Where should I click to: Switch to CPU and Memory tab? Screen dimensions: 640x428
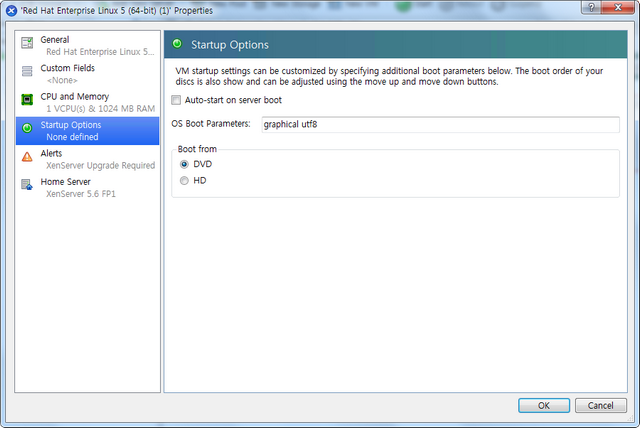click(87, 102)
